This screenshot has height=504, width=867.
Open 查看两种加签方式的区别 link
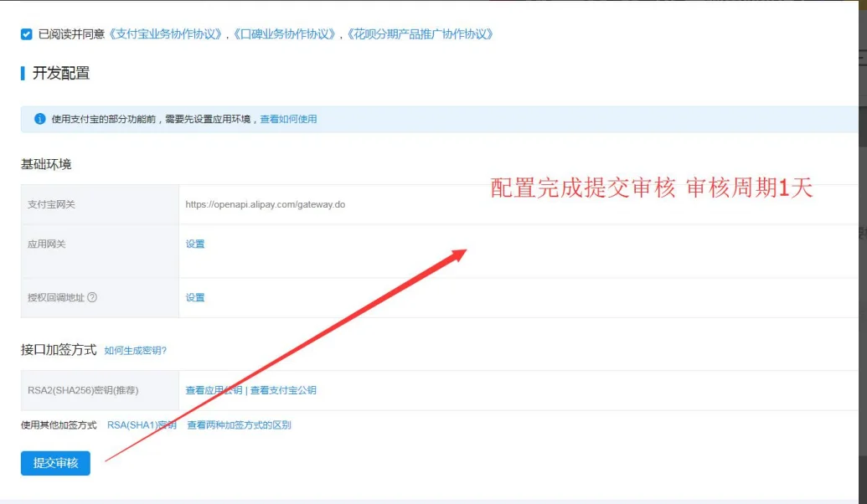(239, 425)
